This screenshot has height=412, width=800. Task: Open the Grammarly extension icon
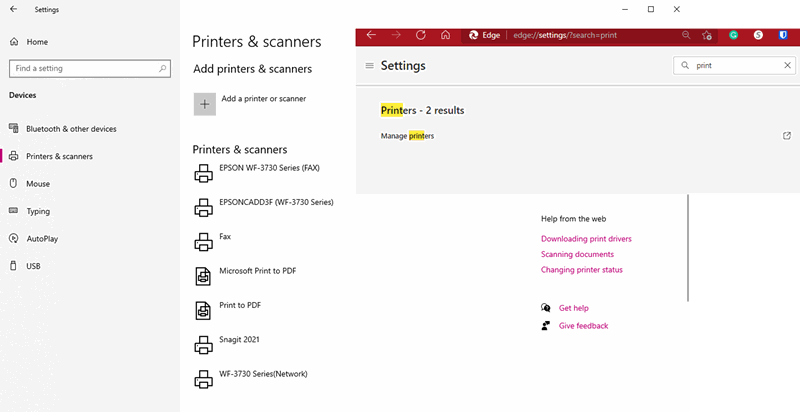733,35
